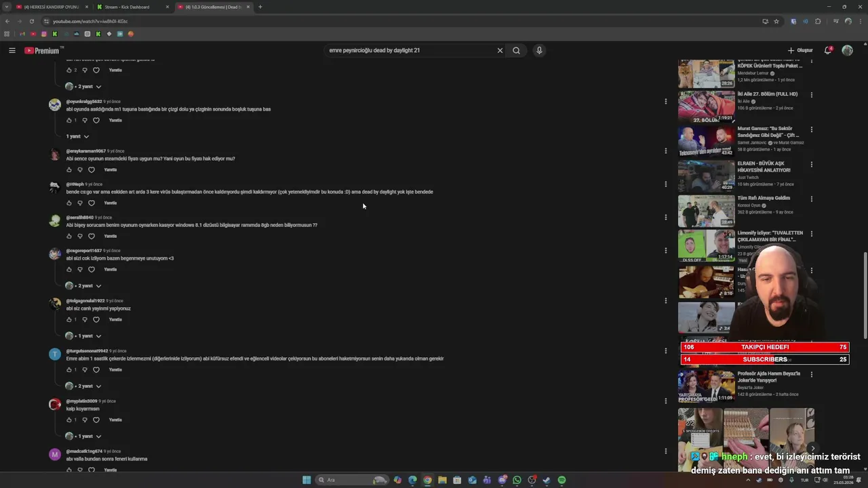868x488 pixels.
Task: Switch to the Stream - Kick Dashboard tab
Action: 132,7
